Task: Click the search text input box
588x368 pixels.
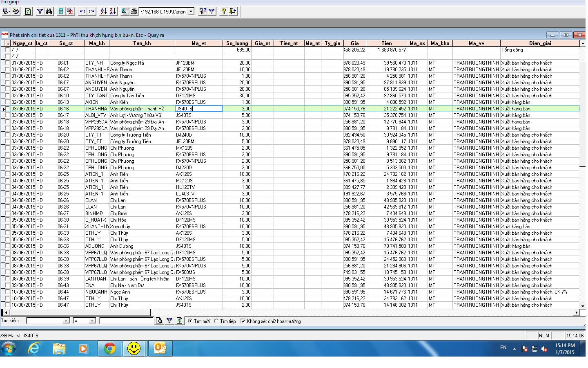Action: (127, 321)
